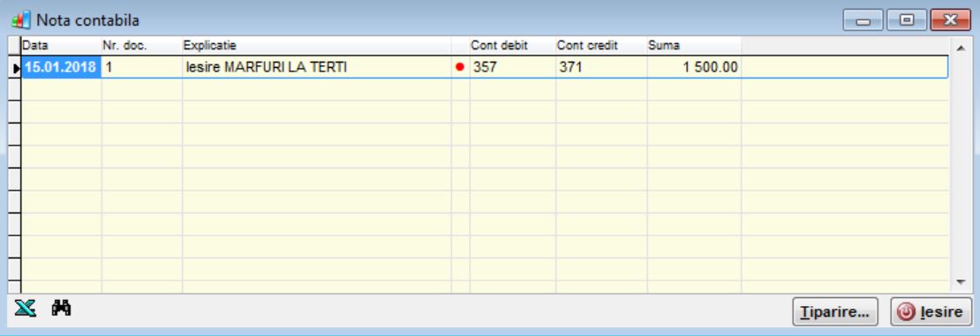Viewport: 980px width, 336px height.
Task: Click the Cont debit column header
Action: pyautogui.click(x=512, y=46)
